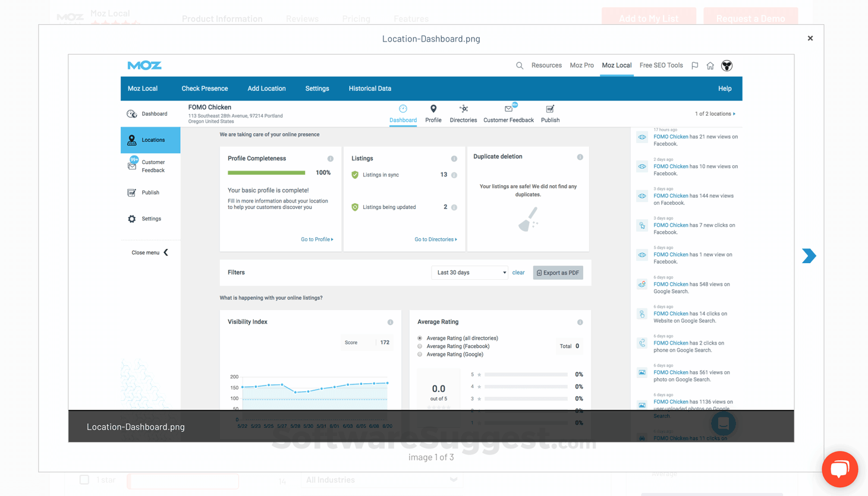Open the user avatar icon
The height and width of the screenshot is (496, 868).
pos(727,66)
